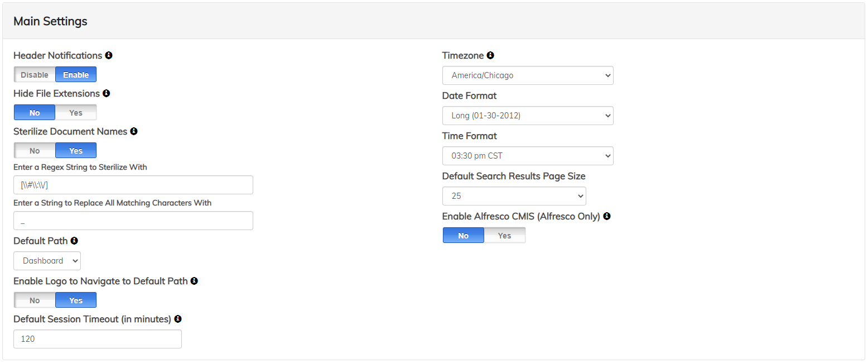Open the Date Format dropdown

click(x=527, y=116)
